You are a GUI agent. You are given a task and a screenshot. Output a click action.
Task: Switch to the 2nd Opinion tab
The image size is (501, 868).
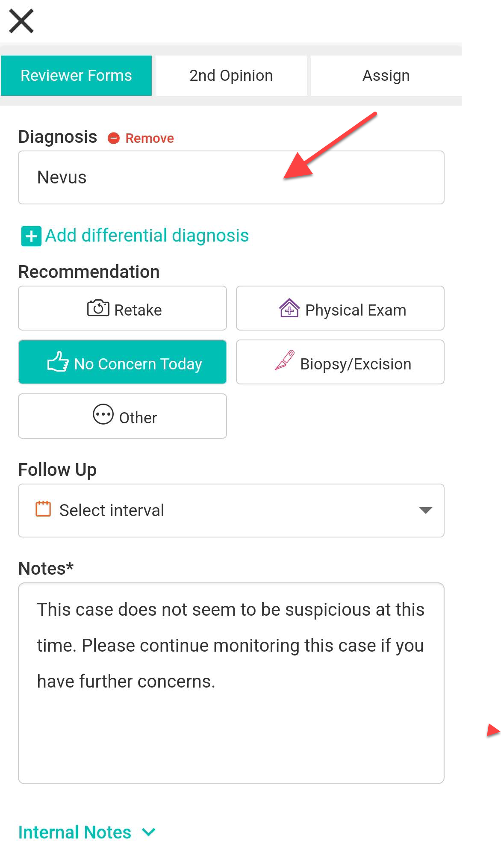coord(231,76)
